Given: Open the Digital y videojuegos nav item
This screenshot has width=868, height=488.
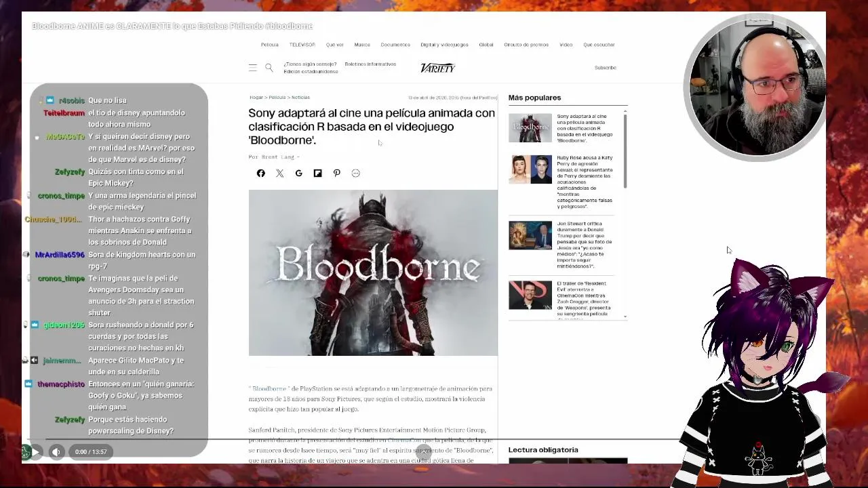Looking at the screenshot, I should pos(444,45).
